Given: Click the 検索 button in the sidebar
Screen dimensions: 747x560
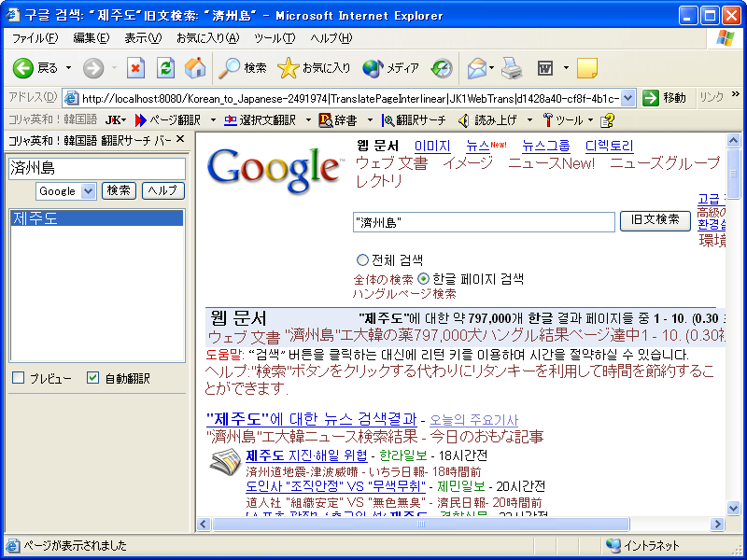Looking at the screenshot, I should [x=119, y=191].
